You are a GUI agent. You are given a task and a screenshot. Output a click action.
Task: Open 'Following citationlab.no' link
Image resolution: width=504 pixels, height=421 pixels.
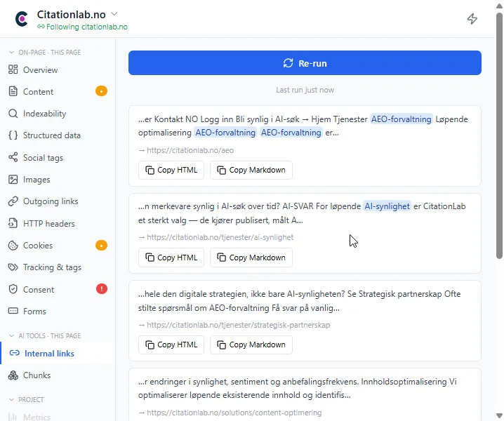tap(82, 27)
